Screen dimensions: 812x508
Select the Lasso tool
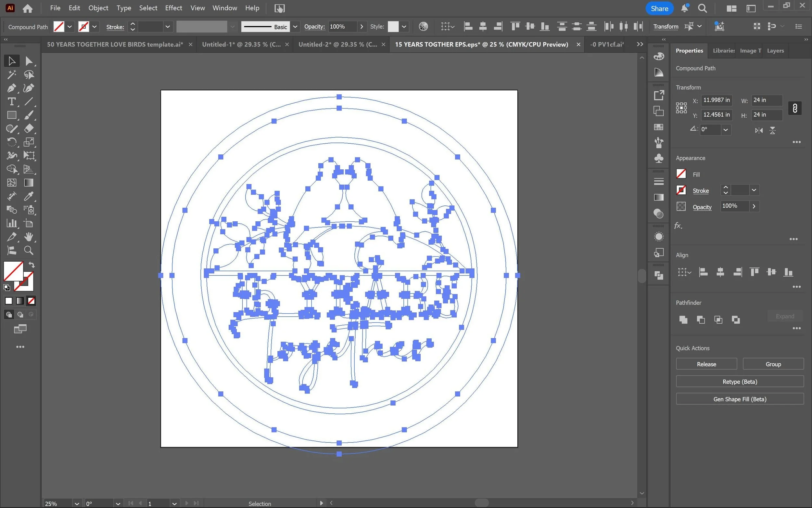pos(29,74)
